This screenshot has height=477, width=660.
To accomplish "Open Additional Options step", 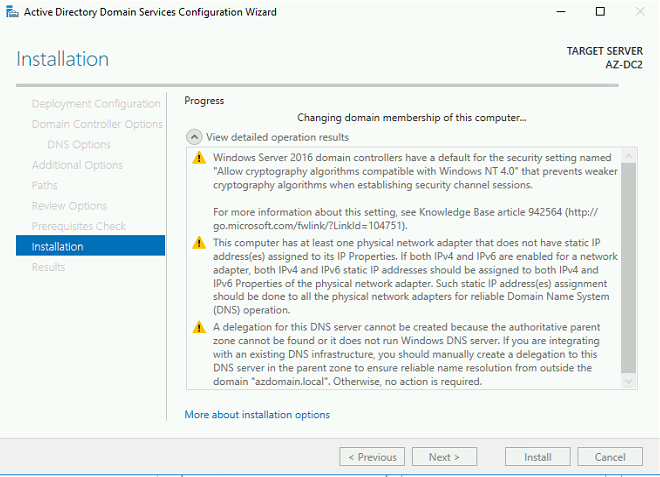I will point(77,165).
